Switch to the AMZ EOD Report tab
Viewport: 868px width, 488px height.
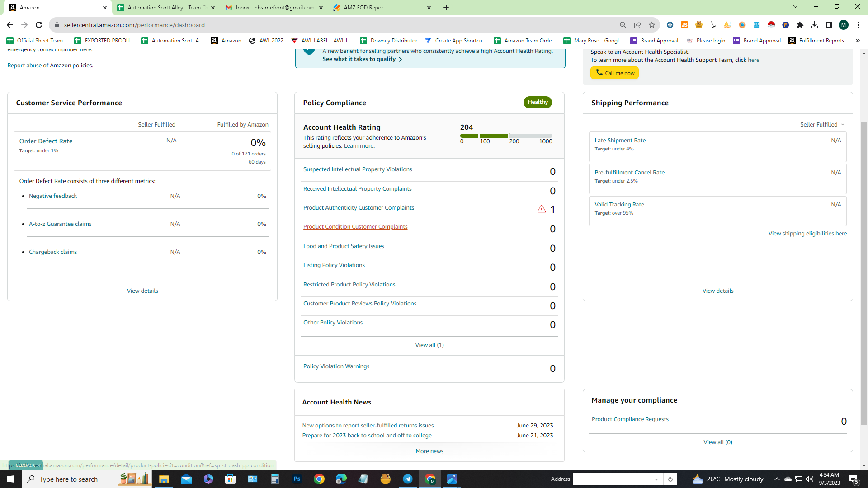click(382, 8)
